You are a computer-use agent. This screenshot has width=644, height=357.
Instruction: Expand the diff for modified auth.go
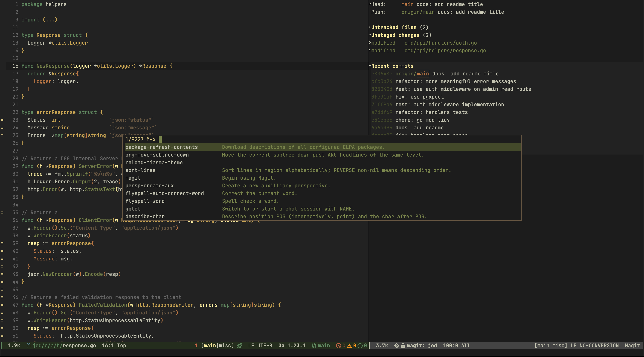point(370,42)
